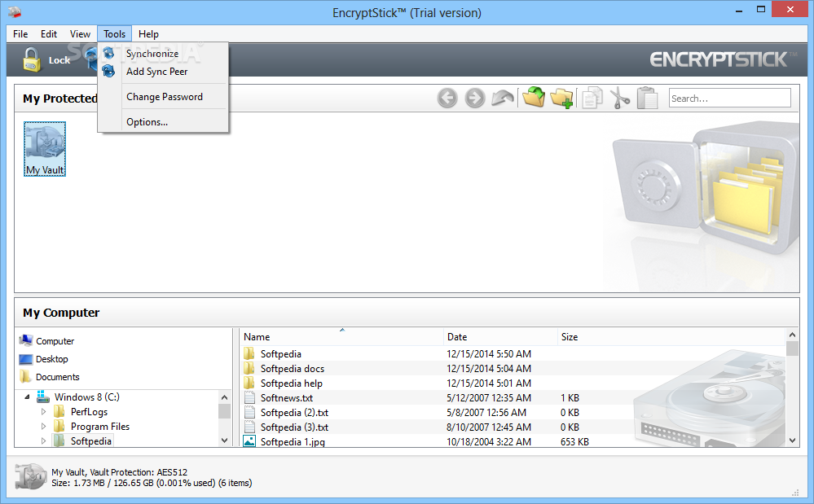Choose Add Sync Peer menu entry

pos(163,72)
